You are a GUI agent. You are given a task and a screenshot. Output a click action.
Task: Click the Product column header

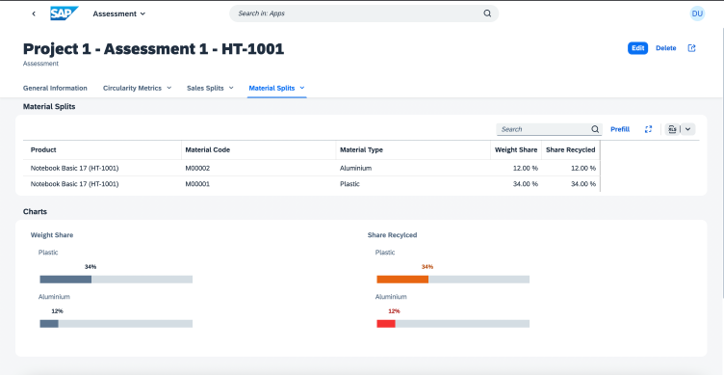(102, 150)
